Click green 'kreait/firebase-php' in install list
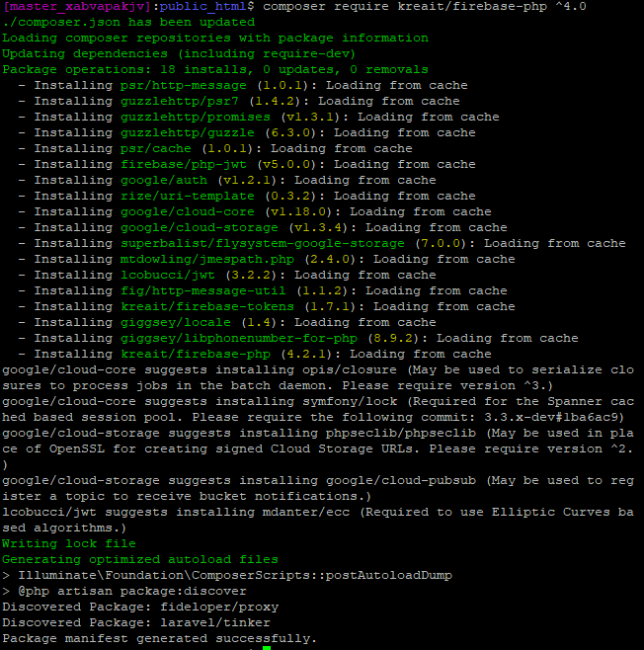 click(196, 354)
